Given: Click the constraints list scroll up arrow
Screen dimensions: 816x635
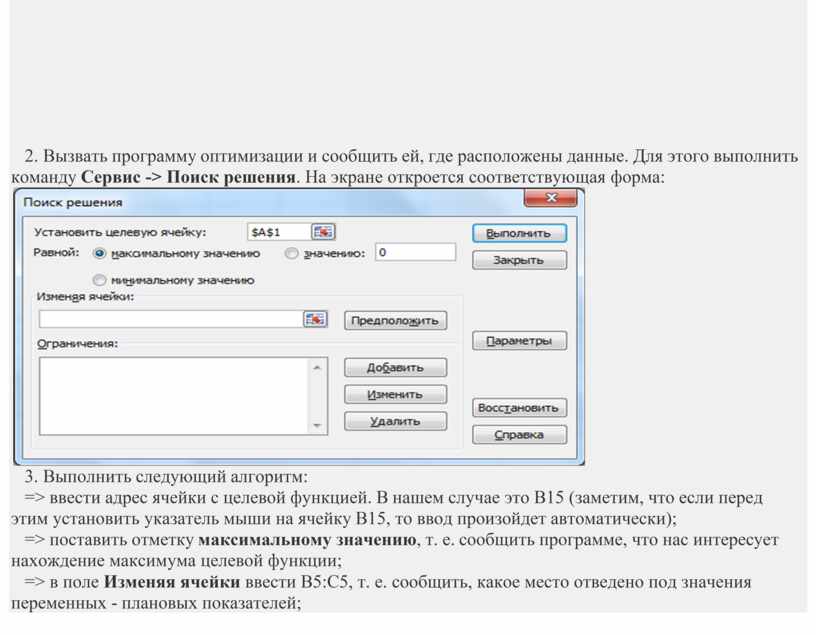Looking at the screenshot, I should 318,368.
